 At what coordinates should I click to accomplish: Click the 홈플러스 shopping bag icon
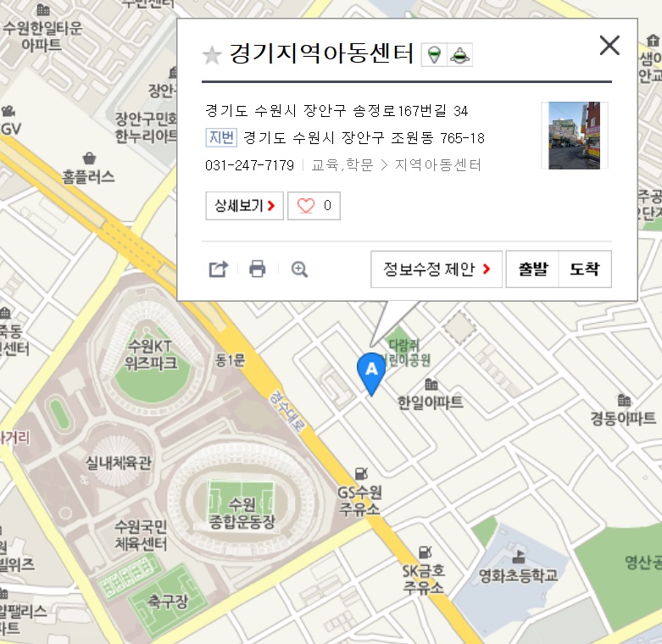tap(89, 158)
